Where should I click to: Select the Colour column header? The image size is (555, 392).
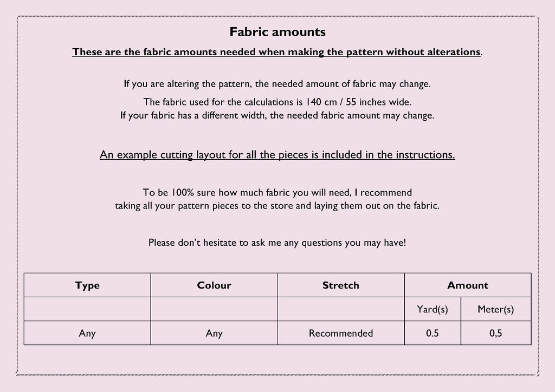[x=214, y=285]
